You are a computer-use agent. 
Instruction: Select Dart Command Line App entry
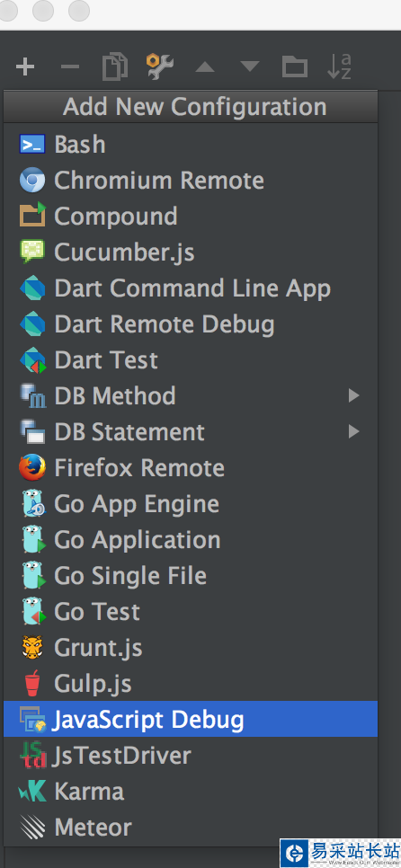click(191, 288)
